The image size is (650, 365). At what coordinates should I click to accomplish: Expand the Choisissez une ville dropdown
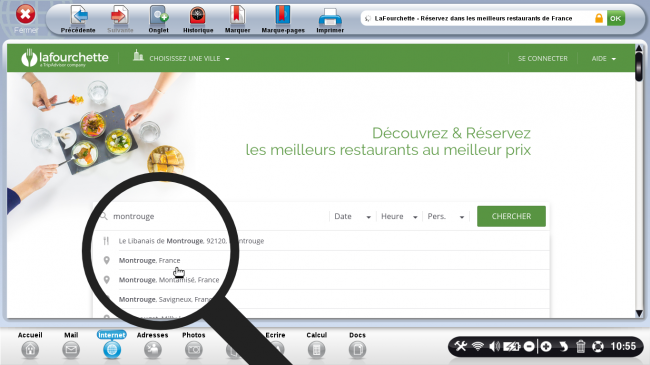[x=182, y=58]
